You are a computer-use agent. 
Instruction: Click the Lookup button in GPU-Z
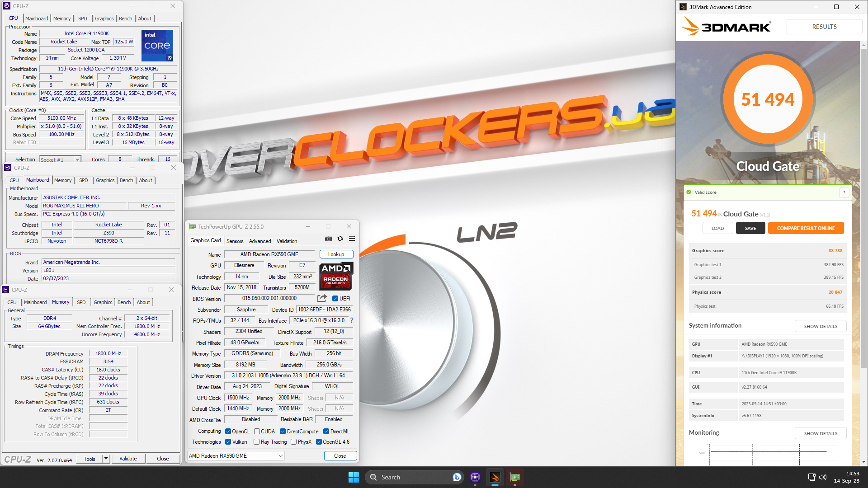[x=336, y=254]
